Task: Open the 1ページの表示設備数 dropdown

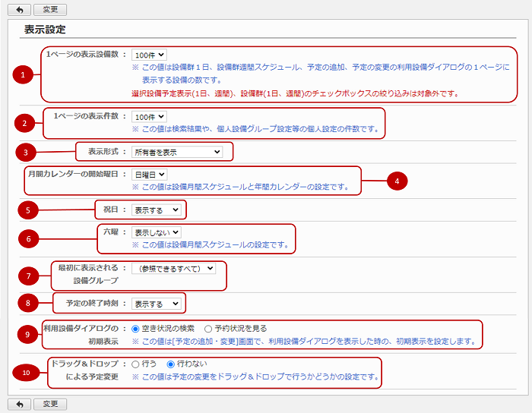Action: 149,55
